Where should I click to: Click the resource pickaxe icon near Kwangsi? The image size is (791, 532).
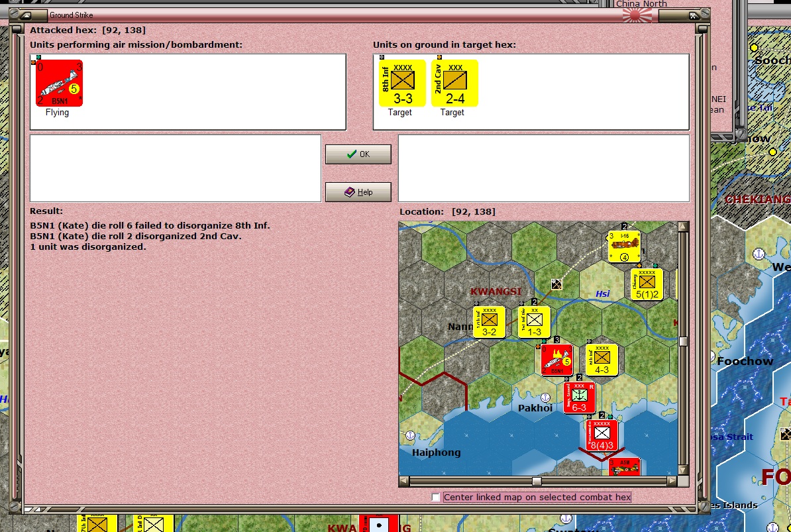coord(556,284)
